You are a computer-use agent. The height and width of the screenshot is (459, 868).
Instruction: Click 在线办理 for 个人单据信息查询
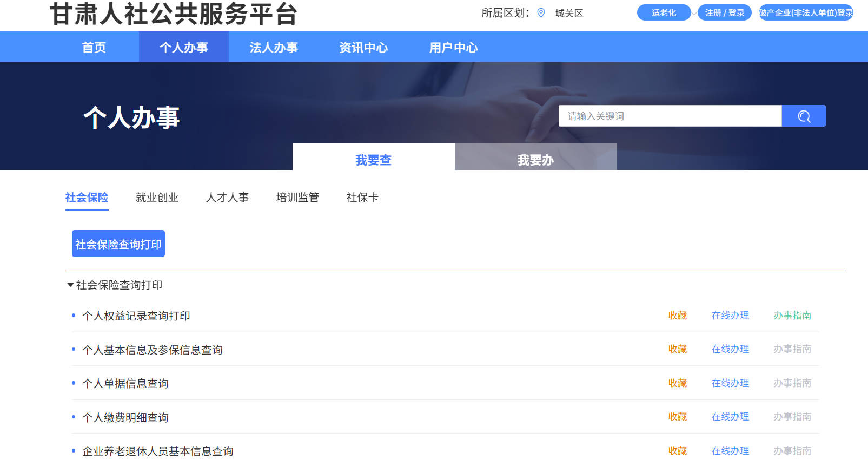[731, 383]
